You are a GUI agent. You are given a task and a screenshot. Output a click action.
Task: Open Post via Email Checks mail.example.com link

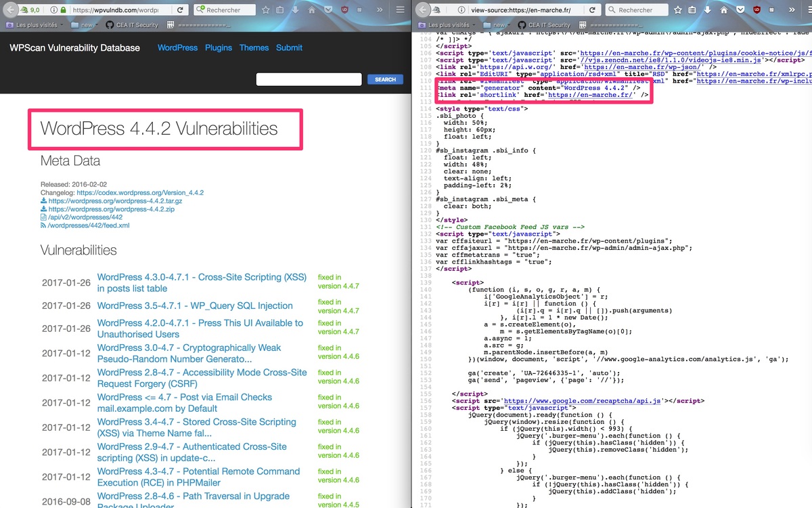click(x=185, y=403)
